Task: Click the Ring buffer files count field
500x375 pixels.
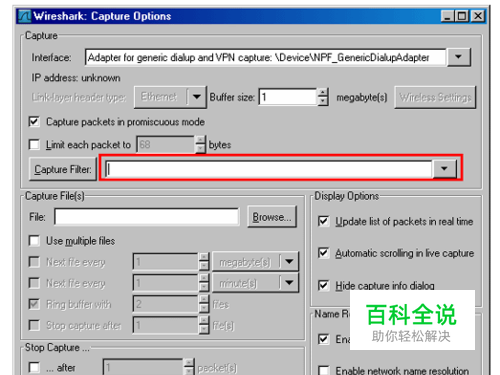Action: [x=166, y=304]
